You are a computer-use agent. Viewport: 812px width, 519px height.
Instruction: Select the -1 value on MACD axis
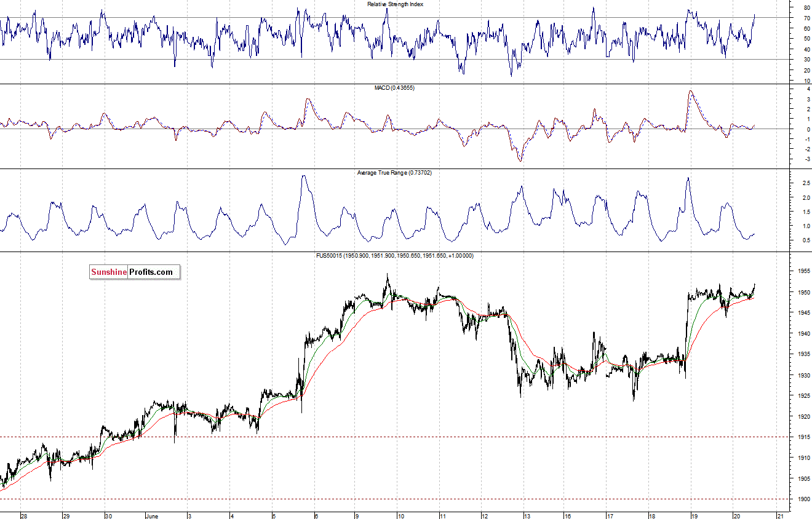click(806, 140)
